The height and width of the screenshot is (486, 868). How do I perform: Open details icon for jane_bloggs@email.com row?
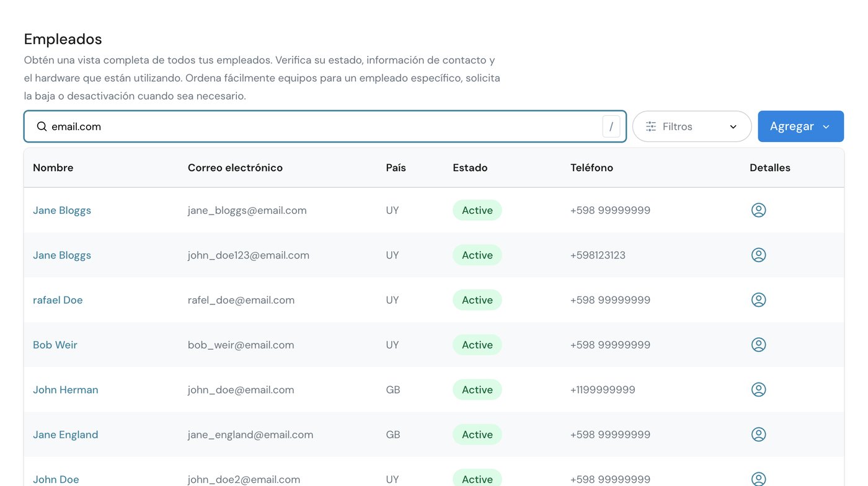(758, 210)
